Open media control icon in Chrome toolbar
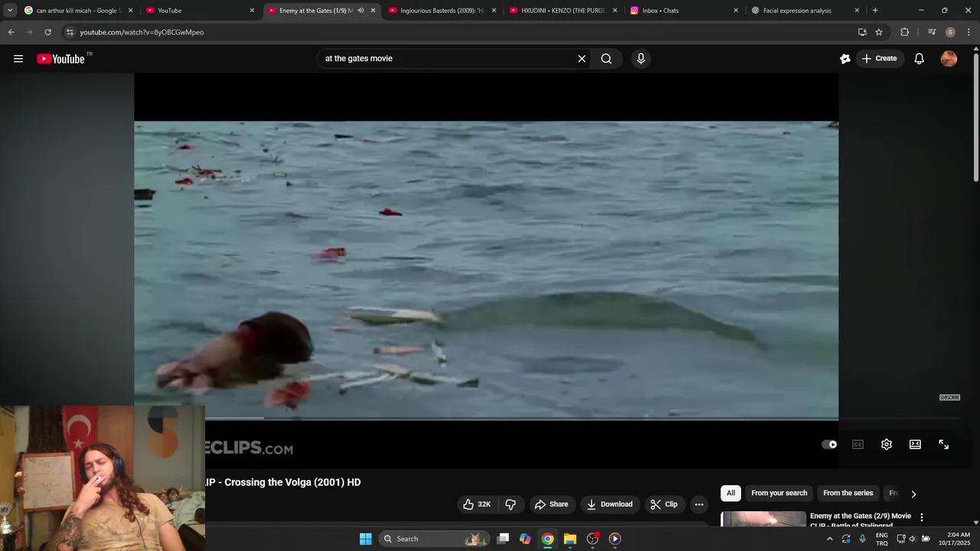 click(932, 32)
